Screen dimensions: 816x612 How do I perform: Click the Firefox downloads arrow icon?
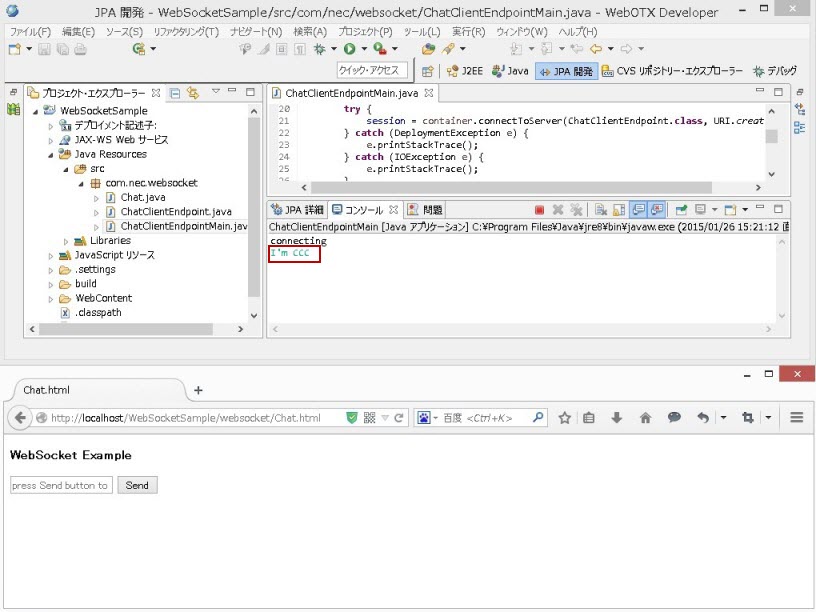(x=617, y=418)
